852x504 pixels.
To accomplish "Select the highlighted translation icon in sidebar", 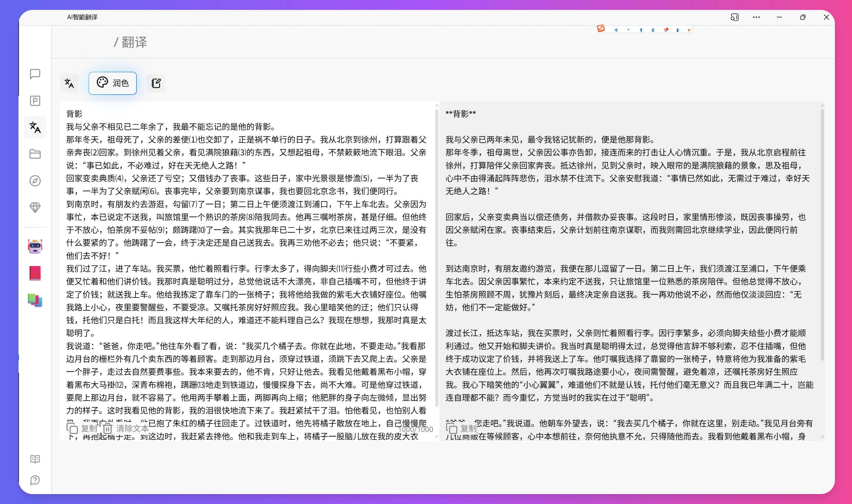I will pos(35,127).
